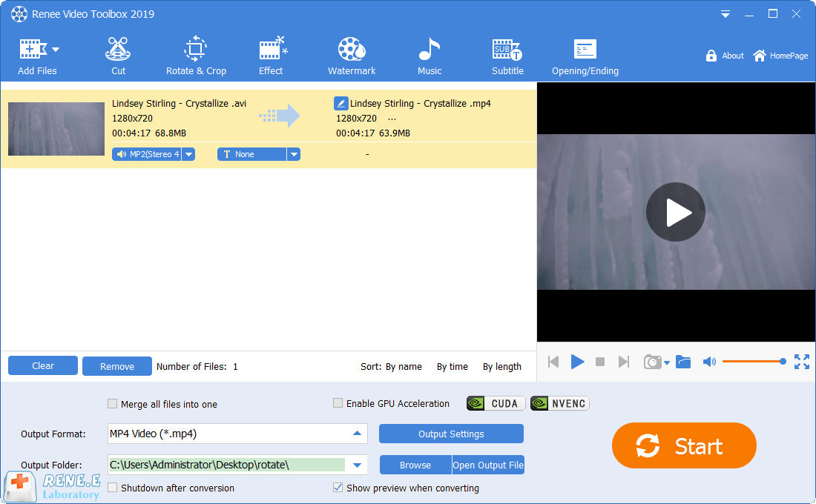Open the snapshot folder icon

pyautogui.click(x=683, y=362)
